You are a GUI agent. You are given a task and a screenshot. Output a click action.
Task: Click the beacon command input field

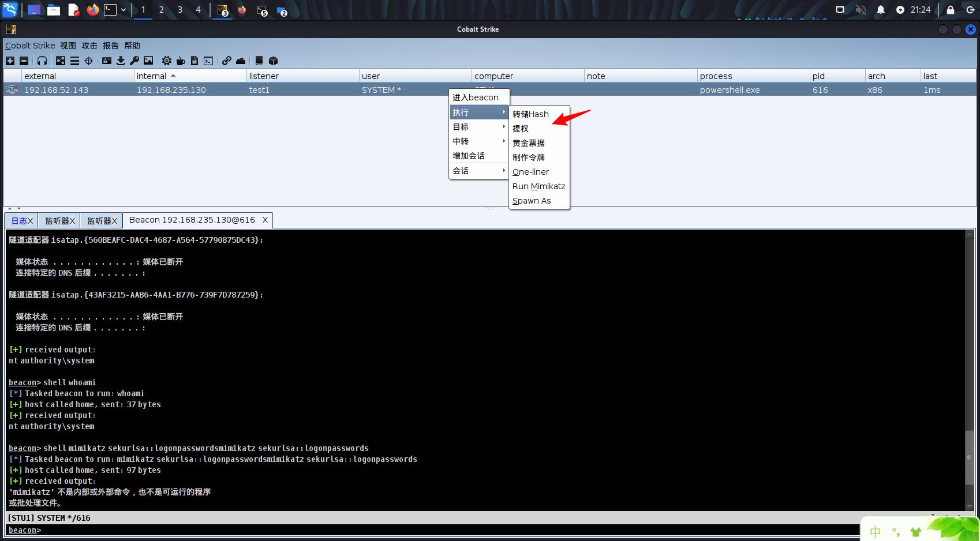tap(450, 530)
